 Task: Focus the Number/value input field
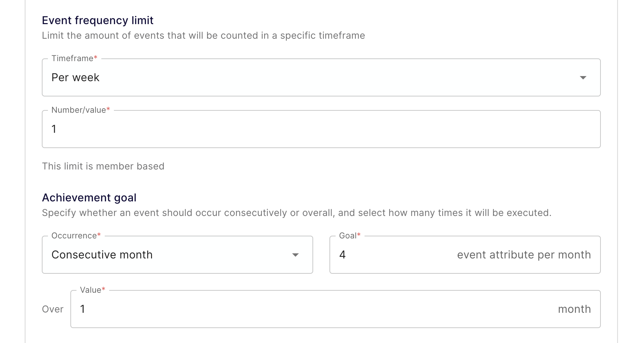coord(321,129)
